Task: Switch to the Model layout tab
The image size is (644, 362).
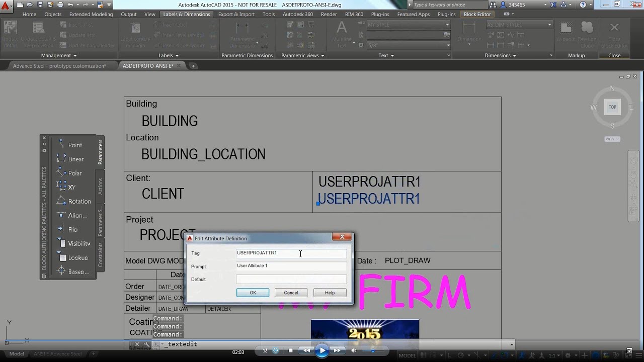Action: [17, 354]
